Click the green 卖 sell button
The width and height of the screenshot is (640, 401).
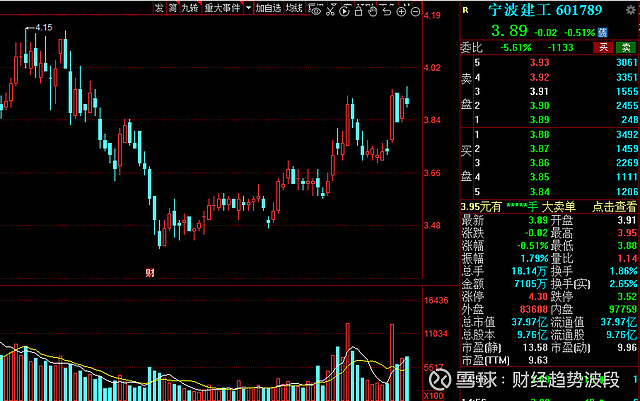pos(626,47)
